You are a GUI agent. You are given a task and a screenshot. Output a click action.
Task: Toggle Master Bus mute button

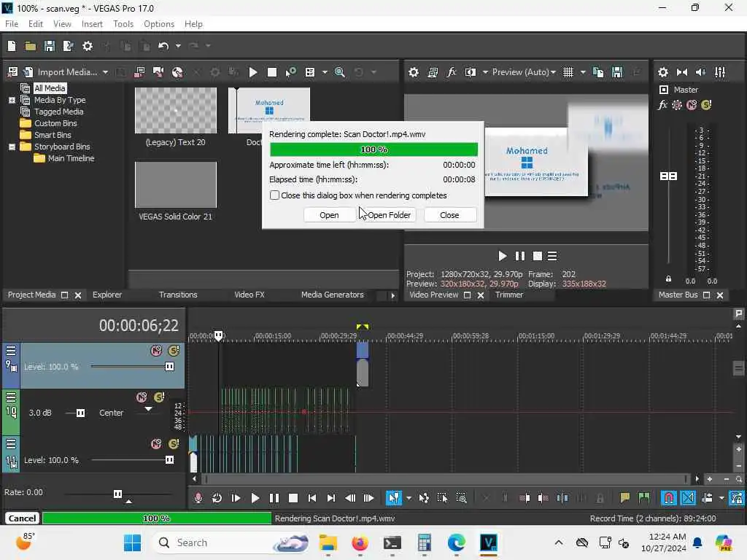pyautogui.click(x=692, y=105)
